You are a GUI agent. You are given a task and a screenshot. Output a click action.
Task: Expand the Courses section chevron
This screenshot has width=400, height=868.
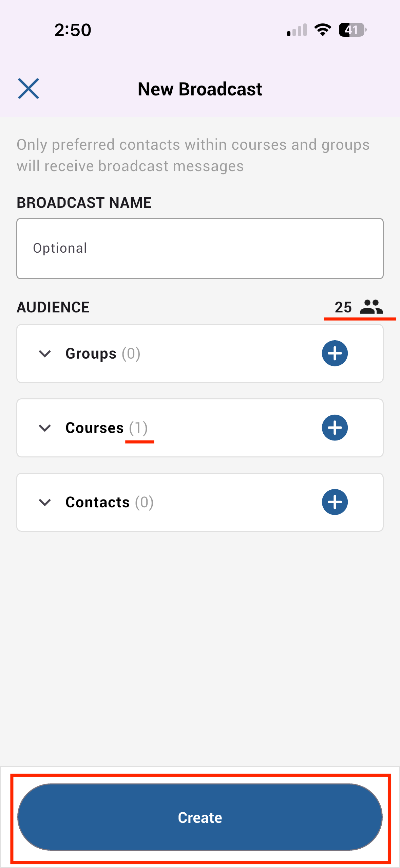(x=45, y=428)
